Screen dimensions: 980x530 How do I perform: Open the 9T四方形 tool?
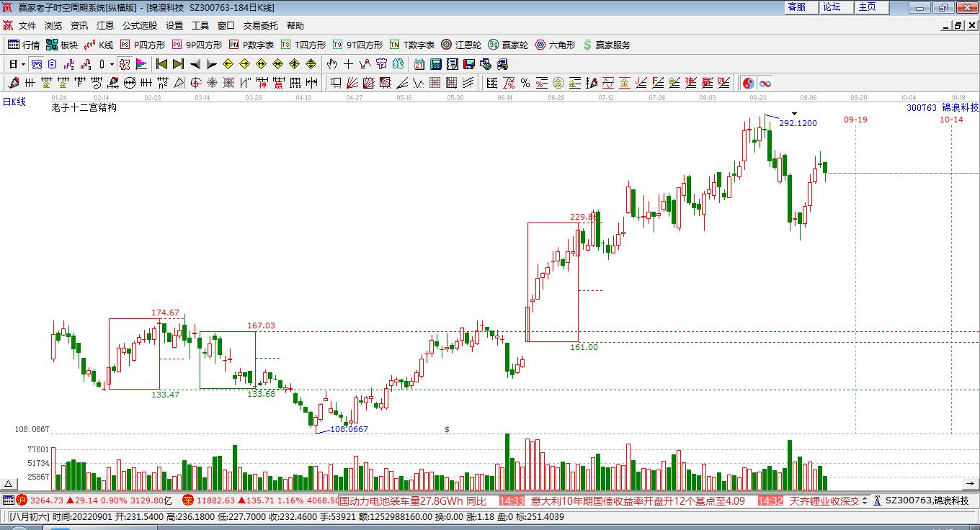pyautogui.click(x=357, y=45)
